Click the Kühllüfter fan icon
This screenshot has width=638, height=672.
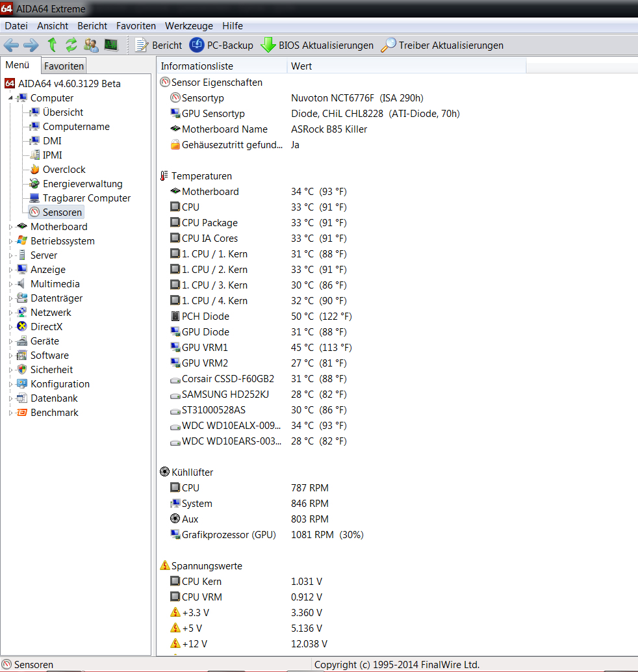click(164, 472)
